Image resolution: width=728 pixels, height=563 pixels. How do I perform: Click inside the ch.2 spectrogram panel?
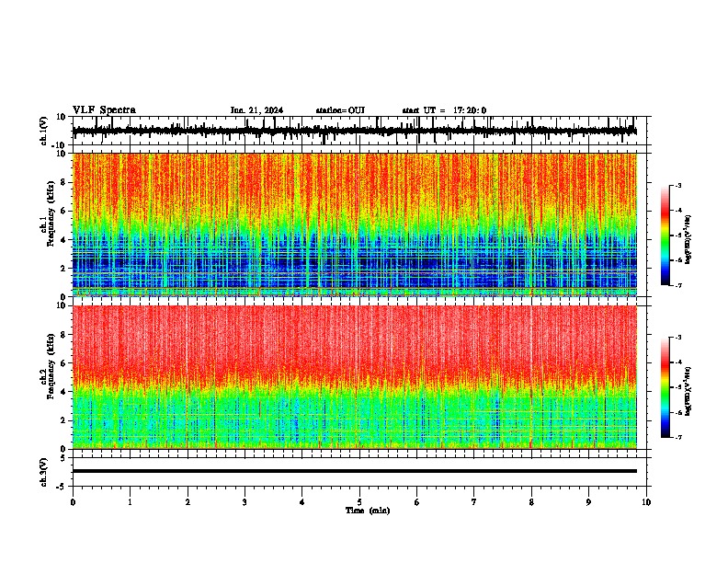355,377
